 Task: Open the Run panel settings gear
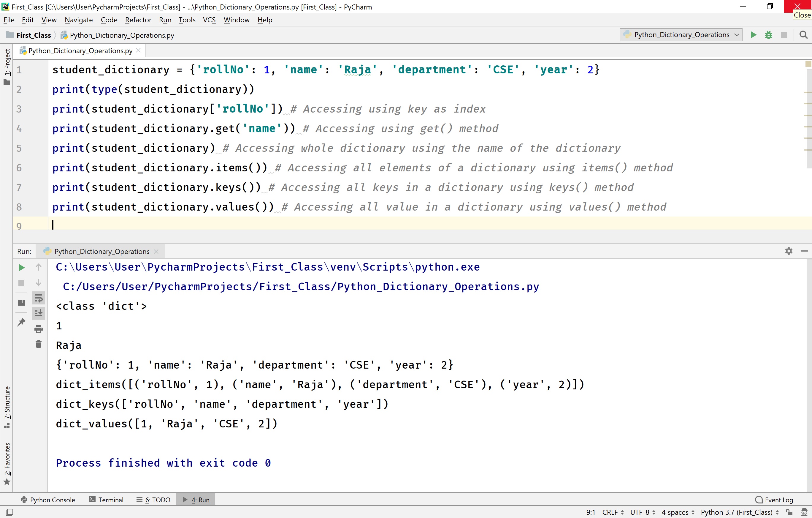pyautogui.click(x=788, y=251)
